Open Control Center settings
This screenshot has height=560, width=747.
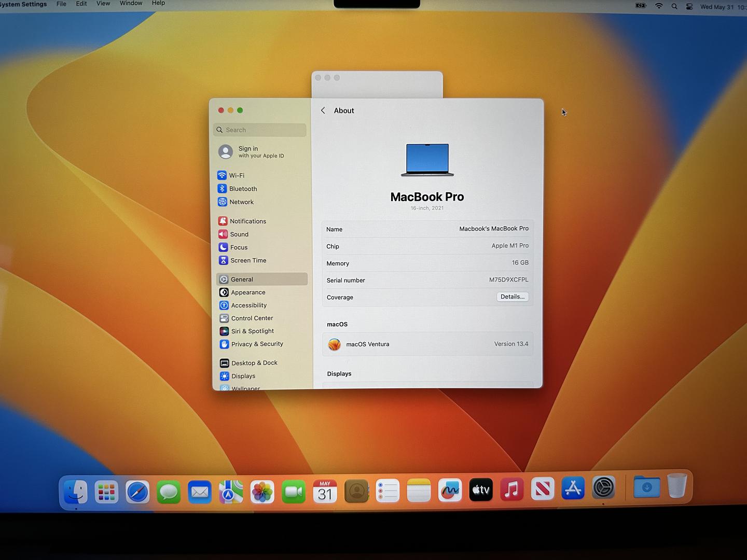(x=252, y=318)
